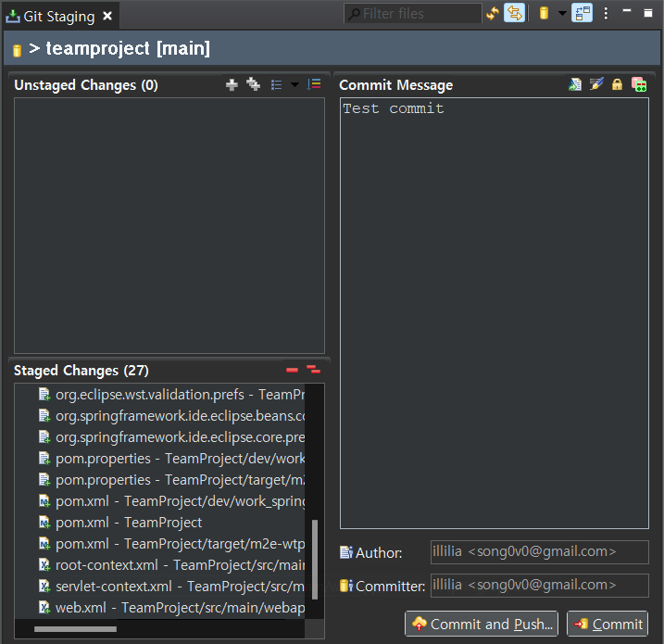Open unstaged presentation dropdown arrow

coord(294,85)
